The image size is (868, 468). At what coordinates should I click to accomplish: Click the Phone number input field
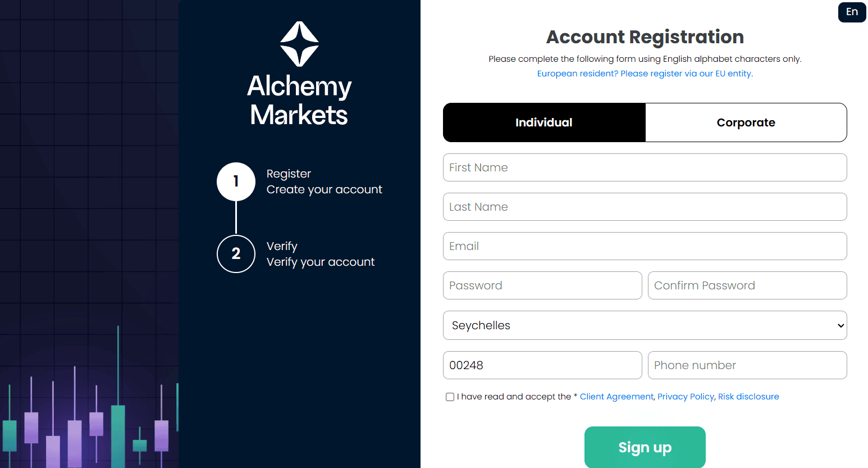point(747,365)
